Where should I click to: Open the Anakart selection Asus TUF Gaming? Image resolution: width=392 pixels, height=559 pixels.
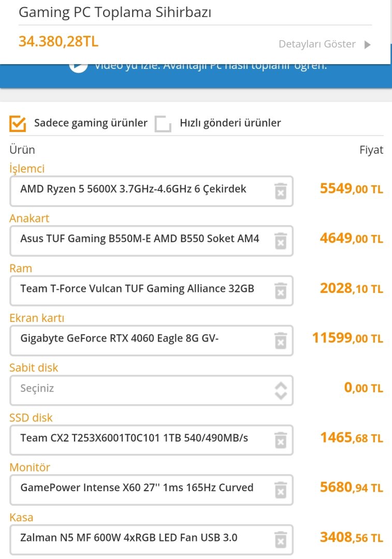pyautogui.click(x=152, y=241)
